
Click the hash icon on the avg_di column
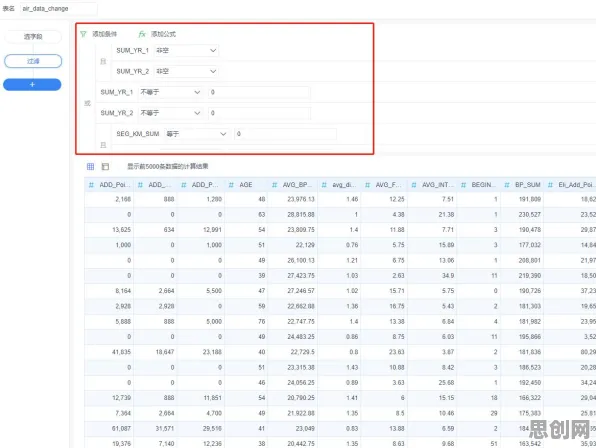[324, 185]
